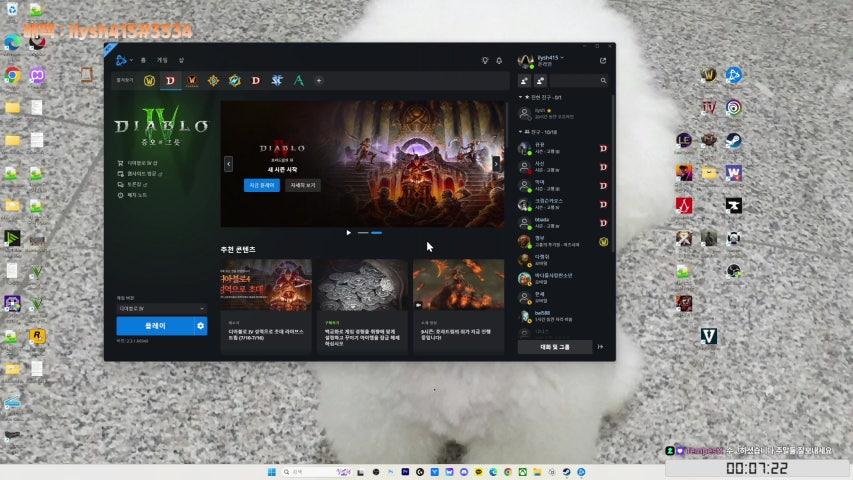
Task: Open the WoW Classic game icon
Action: 192,81
